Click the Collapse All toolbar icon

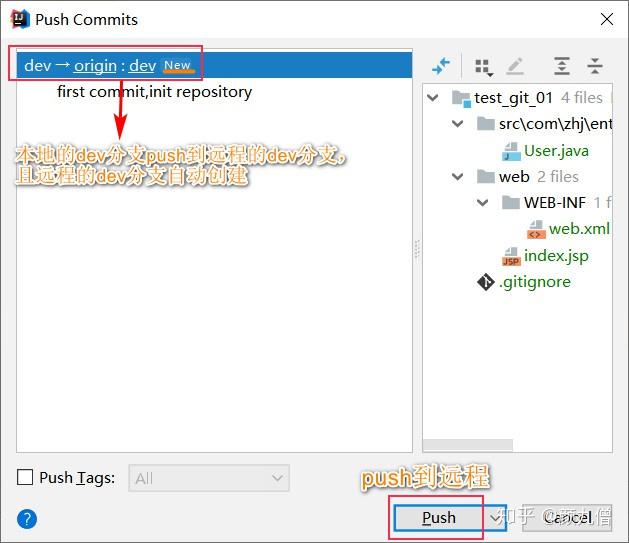(x=595, y=66)
